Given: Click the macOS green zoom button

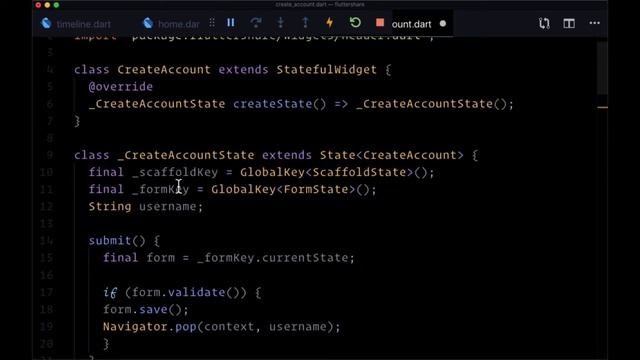Looking at the screenshot, I should (56, 5).
